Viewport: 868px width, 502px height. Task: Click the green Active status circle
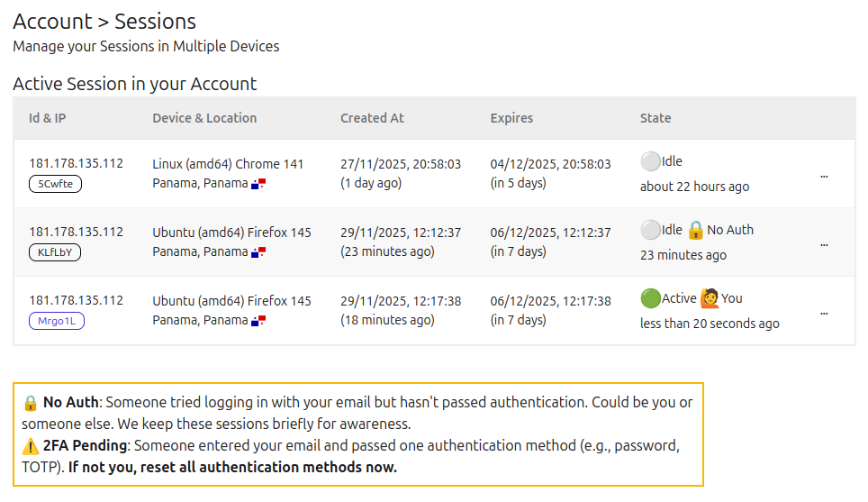[650, 298]
